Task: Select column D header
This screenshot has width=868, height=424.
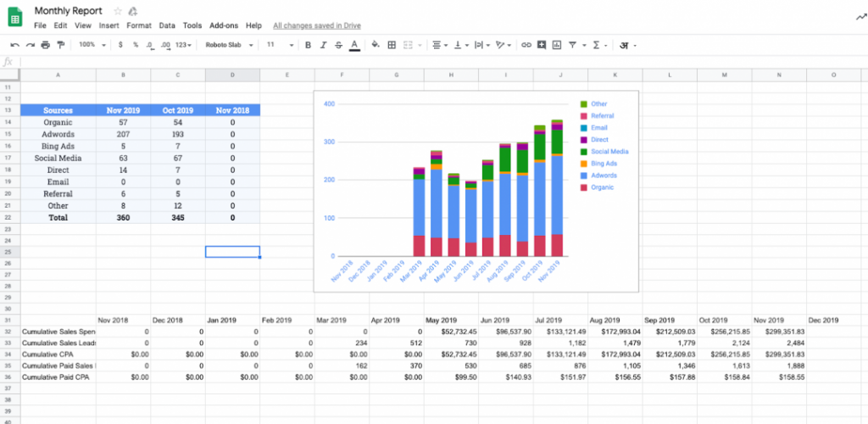Action: [232, 75]
